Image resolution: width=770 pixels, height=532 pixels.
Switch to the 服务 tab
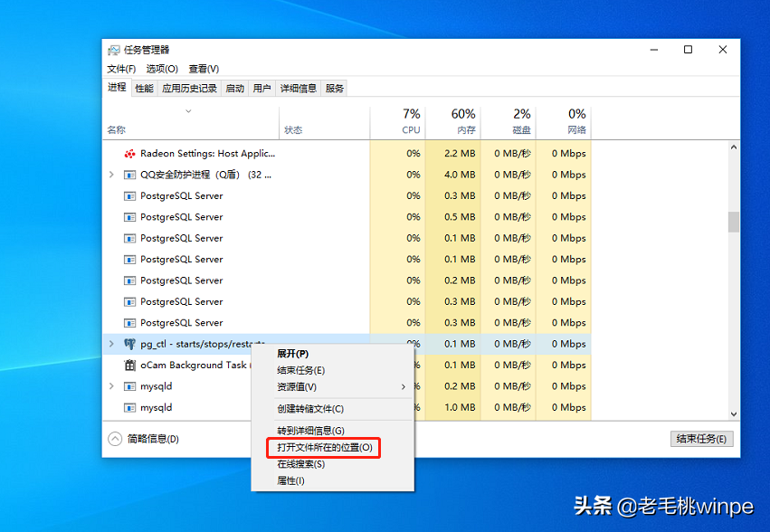coord(335,89)
